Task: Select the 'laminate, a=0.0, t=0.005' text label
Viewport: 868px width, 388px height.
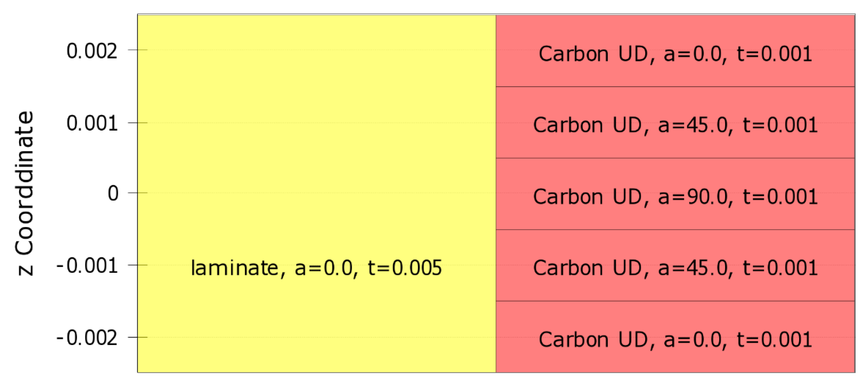Action: (316, 268)
